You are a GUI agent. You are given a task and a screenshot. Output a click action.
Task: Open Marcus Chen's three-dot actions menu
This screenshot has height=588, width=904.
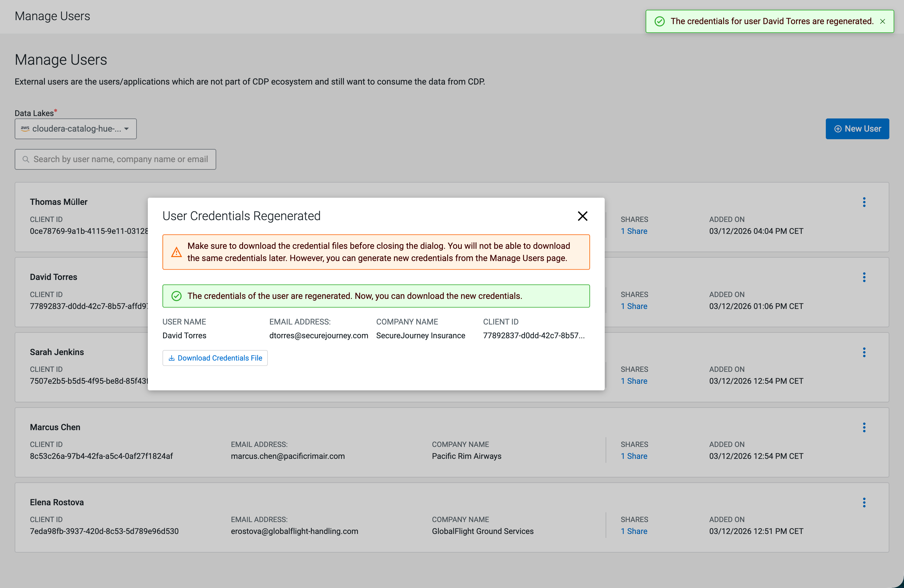[864, 427]
